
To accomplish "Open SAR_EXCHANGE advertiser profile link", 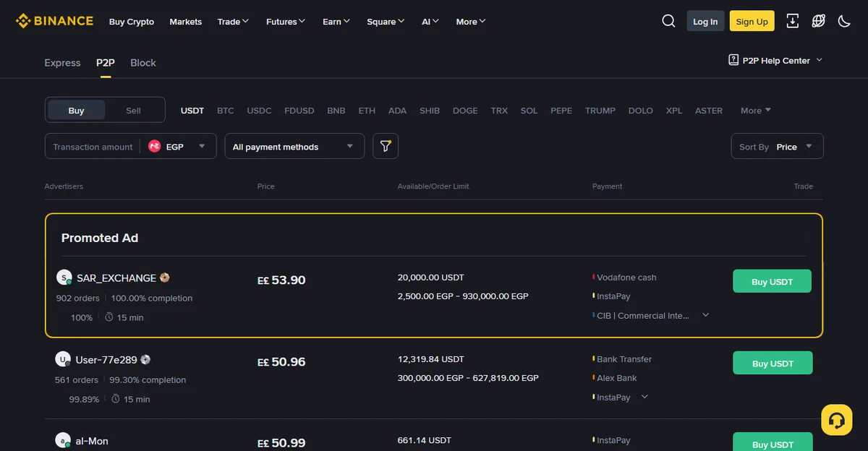I will 116,278.
